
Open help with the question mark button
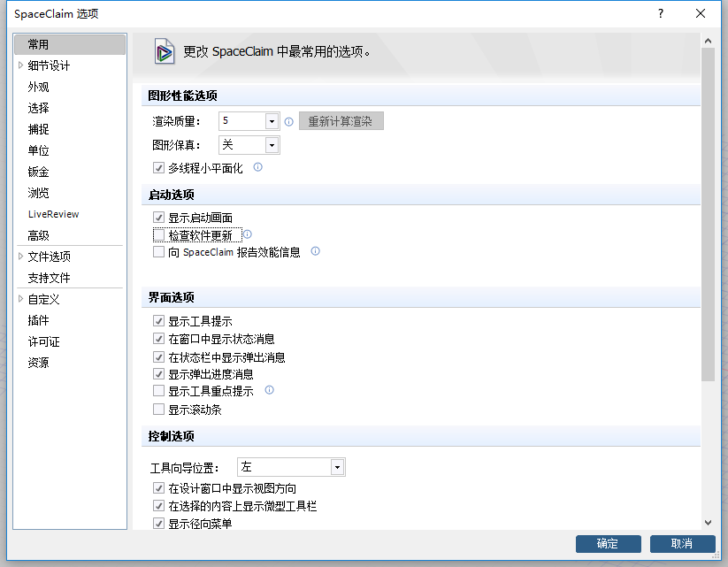click(x=661, y=13)
